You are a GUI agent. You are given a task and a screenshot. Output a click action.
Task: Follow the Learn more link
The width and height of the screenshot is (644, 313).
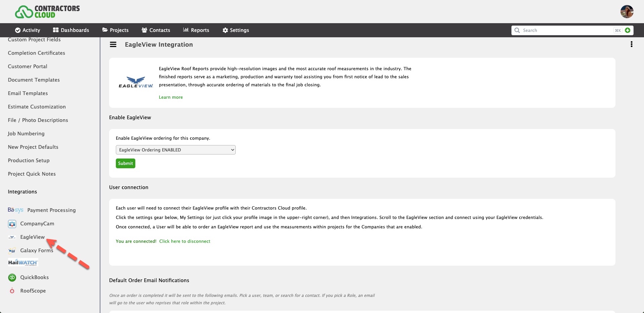click(171, 97)
